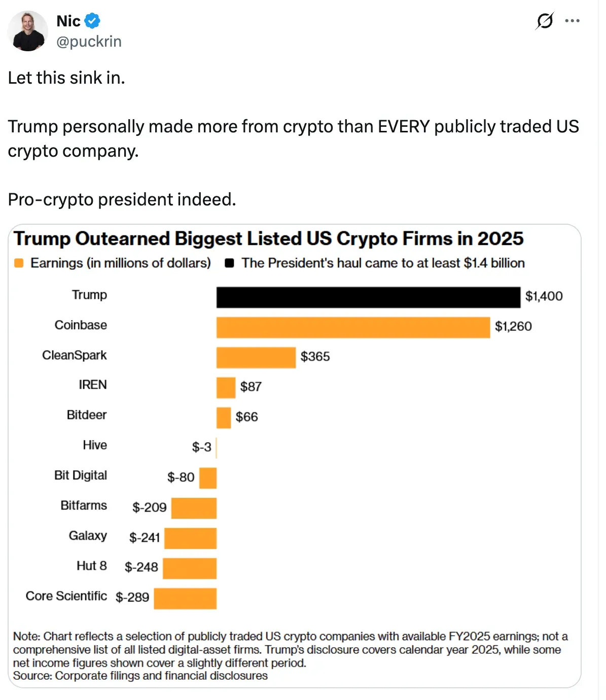Click the black President's haul legend marker
Image resolution: width=606 pixels, height=700 pixels.
229,263
